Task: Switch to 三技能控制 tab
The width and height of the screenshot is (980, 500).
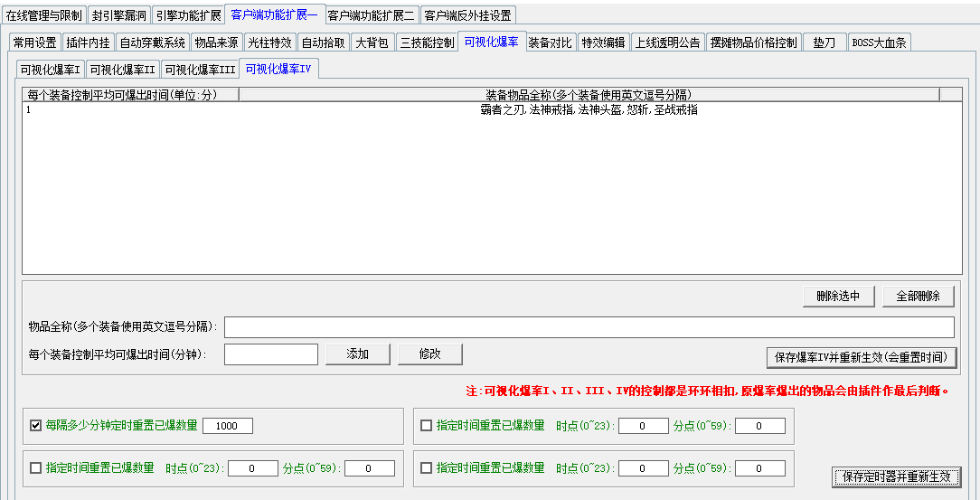Action: click(x=427, y=42)
